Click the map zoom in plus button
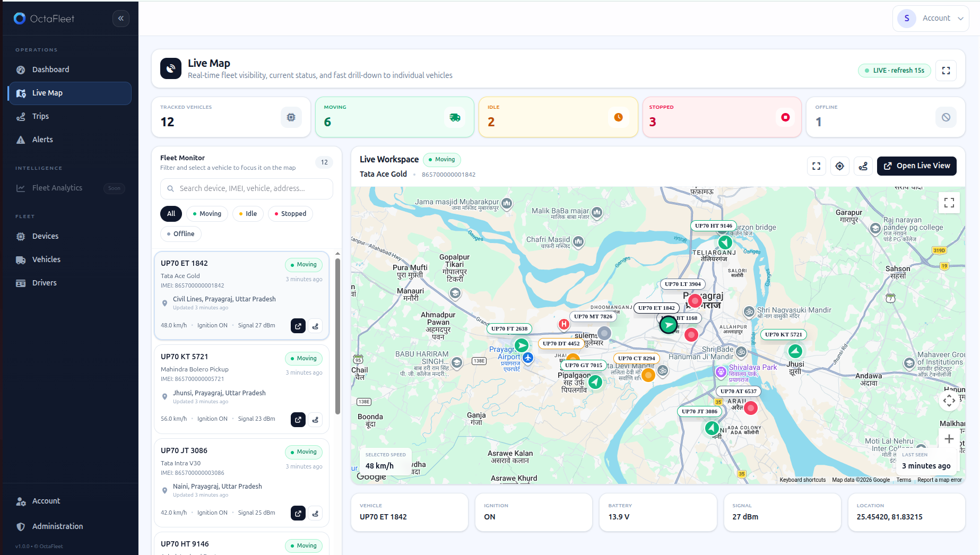980x555 pixels. click(x=949, y=439)
